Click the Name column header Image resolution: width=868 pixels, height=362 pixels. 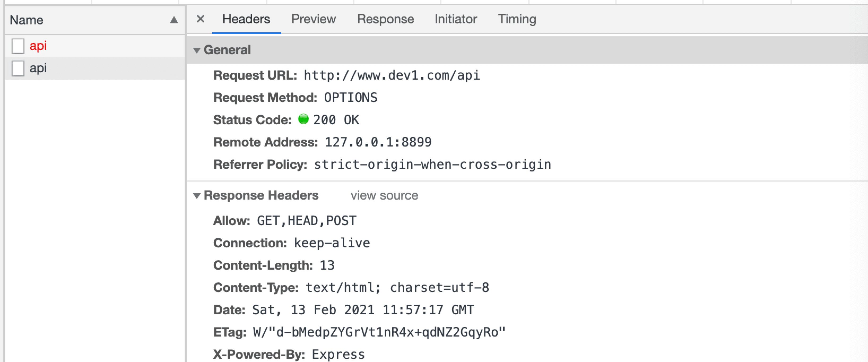26,20
